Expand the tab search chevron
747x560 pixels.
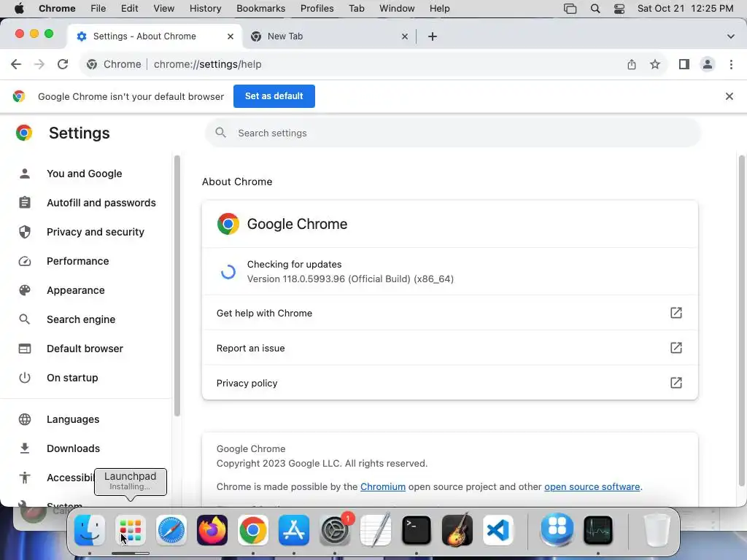731,36
